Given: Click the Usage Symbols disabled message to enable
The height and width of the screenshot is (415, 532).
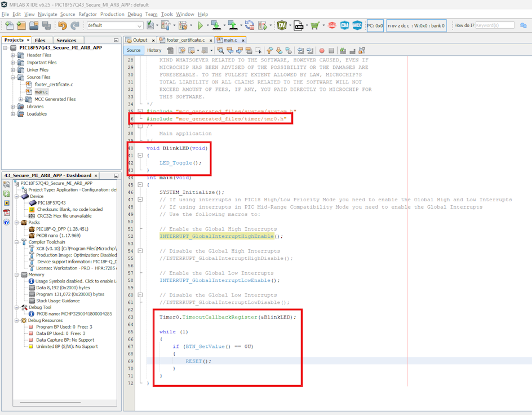Looking at the screenshot, I should 75,281.
